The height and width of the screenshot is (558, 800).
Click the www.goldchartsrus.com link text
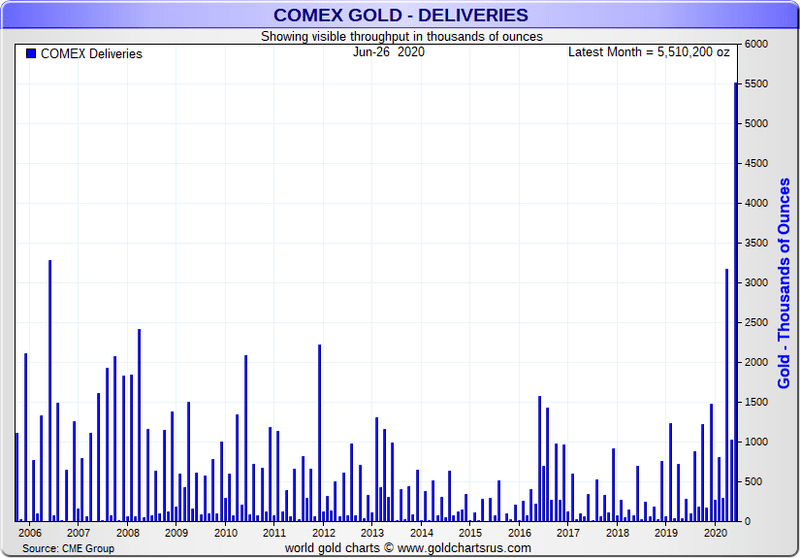(x=464, y=548)
